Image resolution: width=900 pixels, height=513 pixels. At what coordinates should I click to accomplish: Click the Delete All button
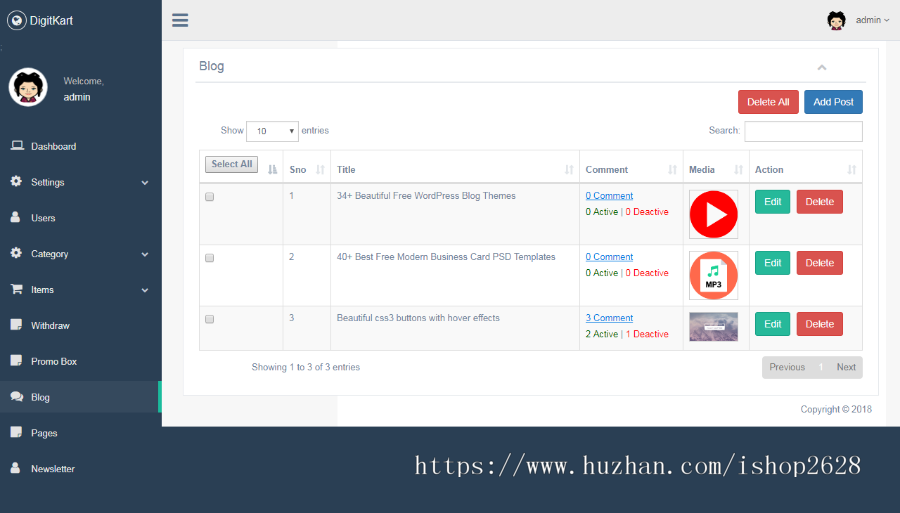(768, 102)
